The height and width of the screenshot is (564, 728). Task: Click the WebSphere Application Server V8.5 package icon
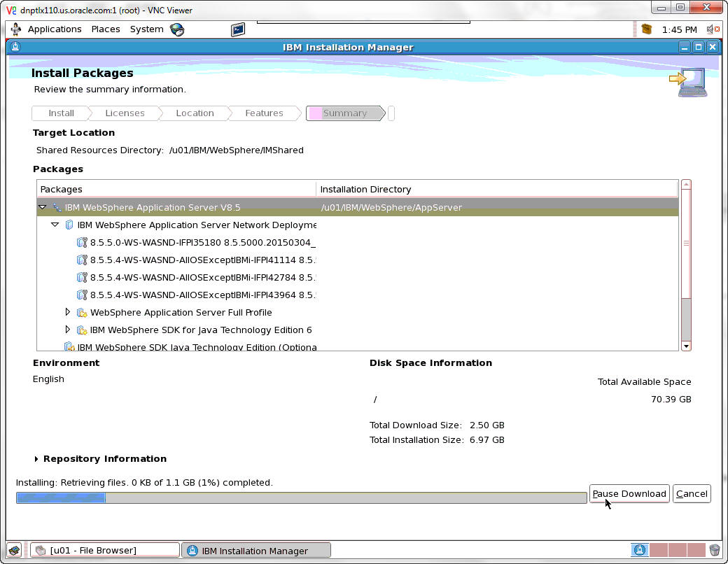point(57,208)
